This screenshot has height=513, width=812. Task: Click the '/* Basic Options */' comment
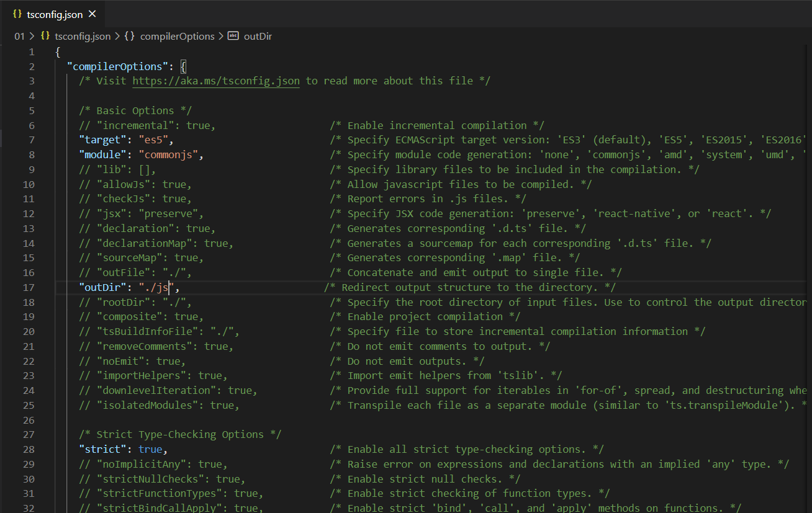(135, 110)
